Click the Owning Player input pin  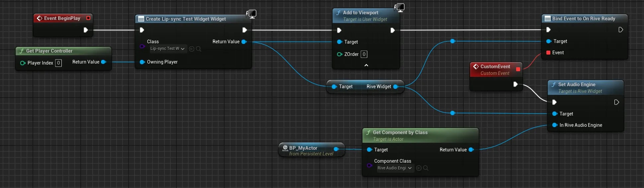click(x=142, y=62)
